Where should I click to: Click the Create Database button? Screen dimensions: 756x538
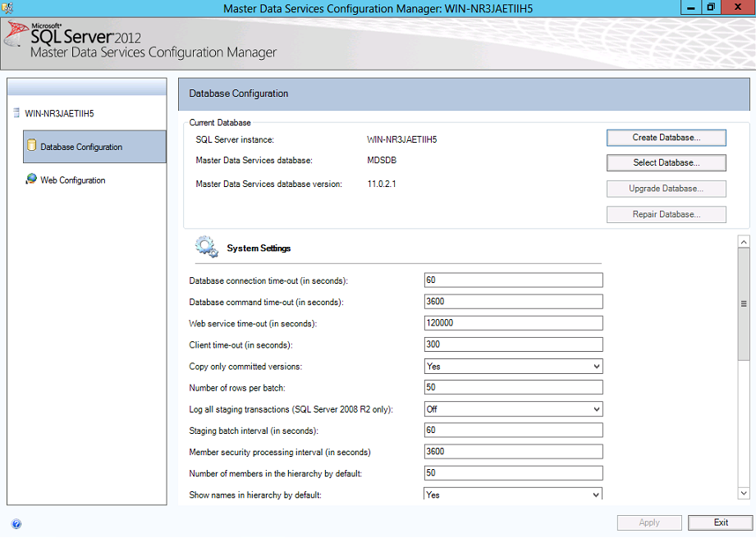pos(667,138)
